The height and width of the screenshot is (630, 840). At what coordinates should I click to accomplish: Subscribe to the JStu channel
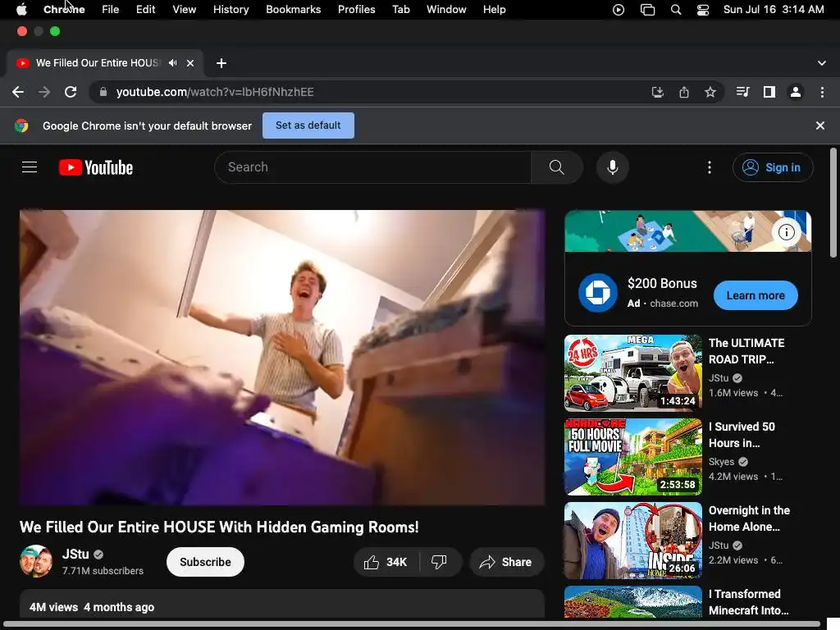click(205, 562)
